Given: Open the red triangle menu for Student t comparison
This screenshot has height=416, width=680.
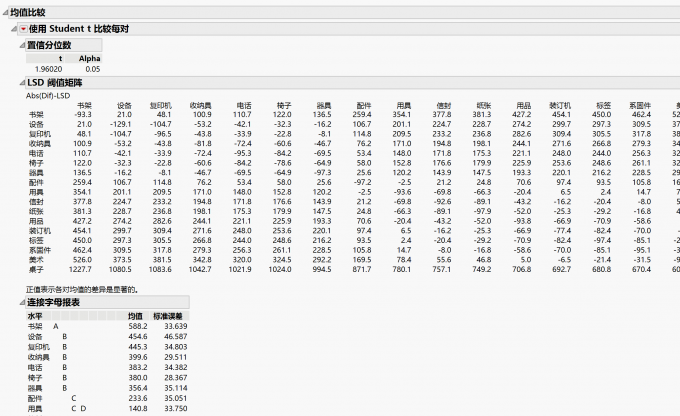Looking at the screenshot, I should pos(24,29).
